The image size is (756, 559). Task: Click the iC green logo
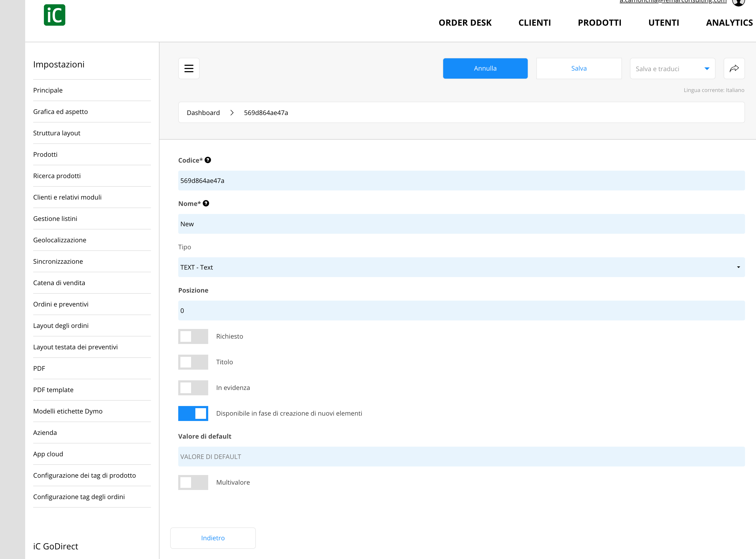(x=55, y=15)
